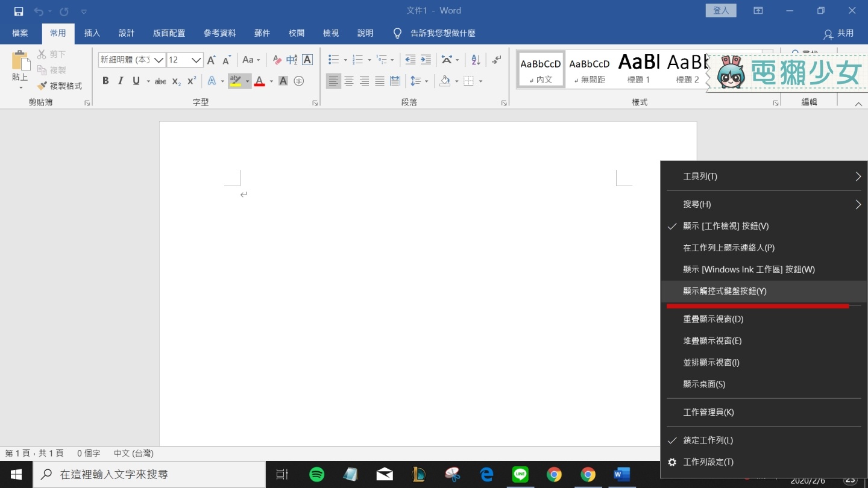Enable 顯示 [Windows Ink 工作區] 按鈕

[x=763, y=269]
